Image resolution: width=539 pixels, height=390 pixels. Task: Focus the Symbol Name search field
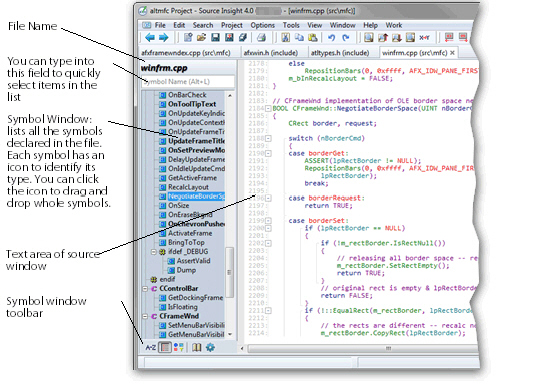click(x=188, y=82)
